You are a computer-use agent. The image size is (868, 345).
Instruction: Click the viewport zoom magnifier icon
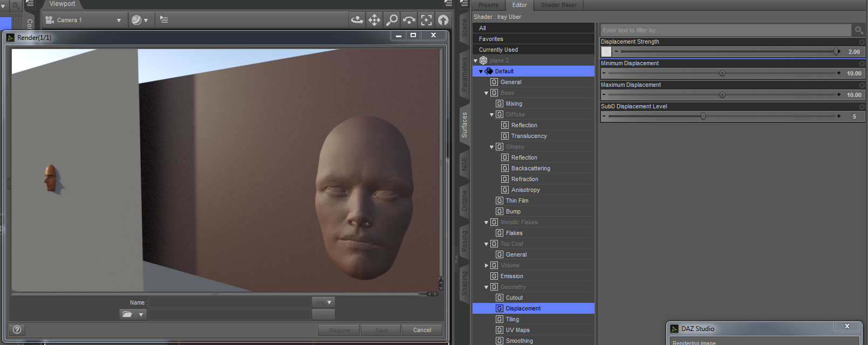392,20
